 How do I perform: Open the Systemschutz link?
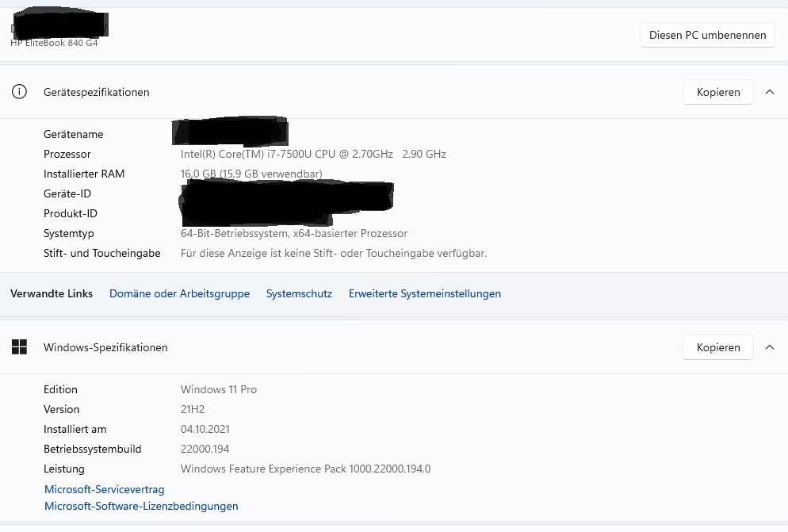tap(299, 293)
